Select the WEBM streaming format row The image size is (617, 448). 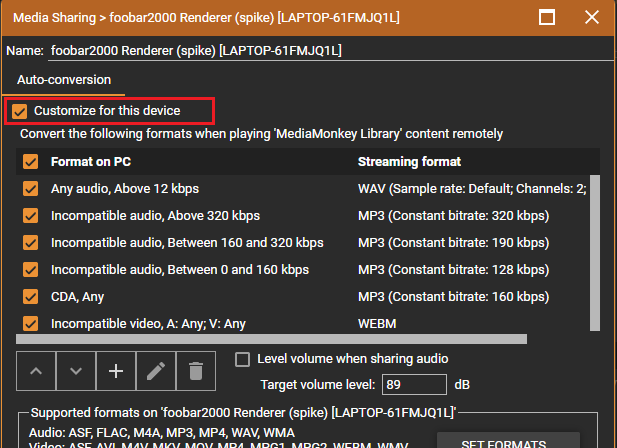[x=376, y=324]
